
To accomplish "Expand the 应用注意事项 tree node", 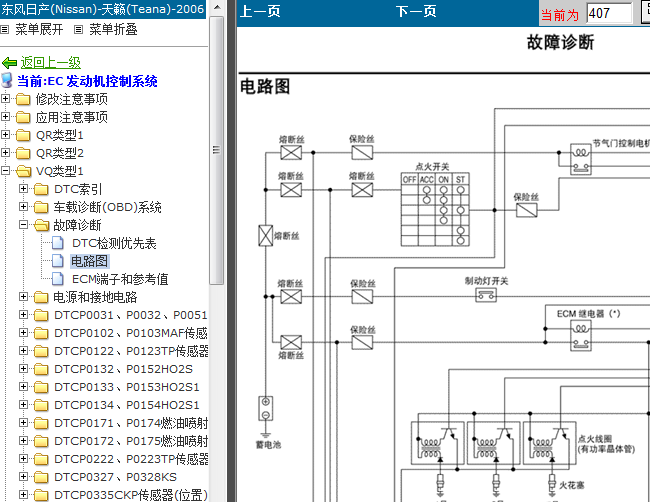I will [x=5, y=116].
